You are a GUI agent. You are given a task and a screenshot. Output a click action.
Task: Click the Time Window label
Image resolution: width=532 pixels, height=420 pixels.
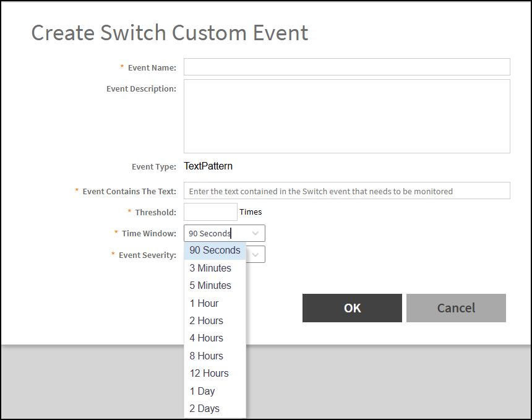[x=149, y=233]
